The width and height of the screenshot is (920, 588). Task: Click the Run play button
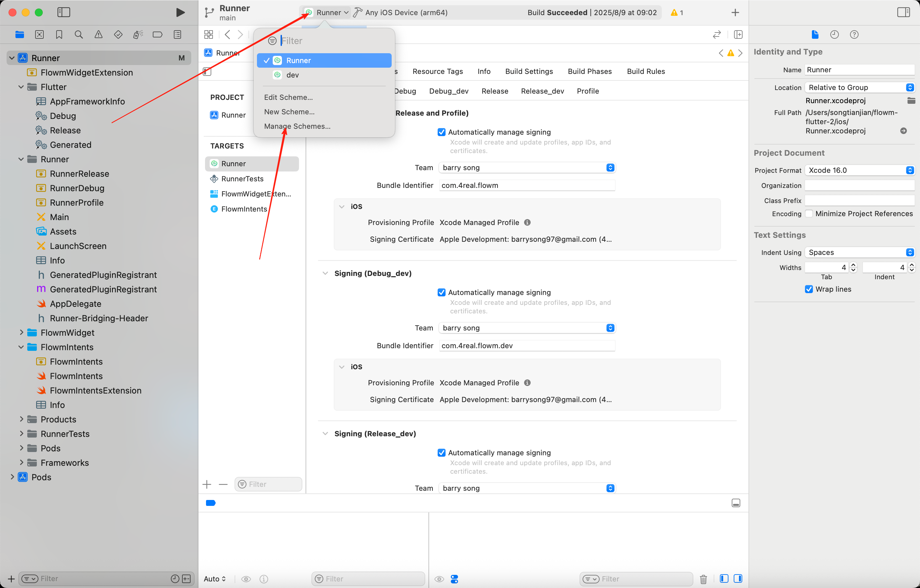pos(180,12)
